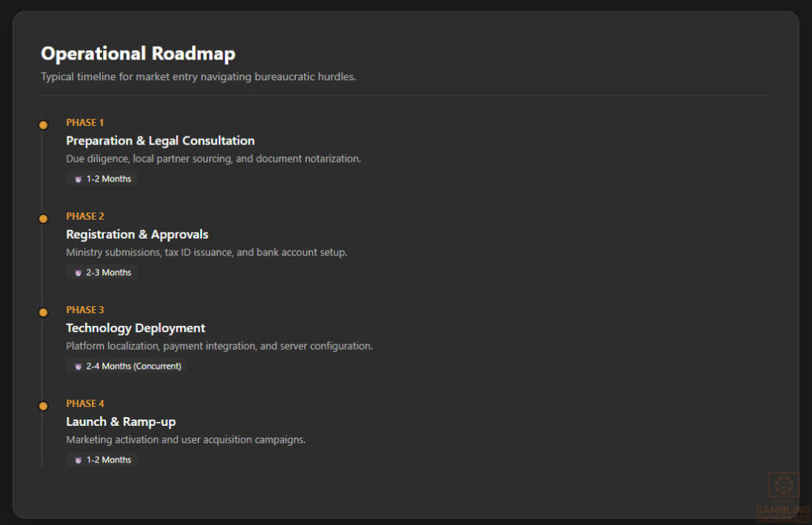Viewport: 812px width, 525px height.
Task: Toggle the 2-3 Months duration badge
Action: (x=101, y=272)
